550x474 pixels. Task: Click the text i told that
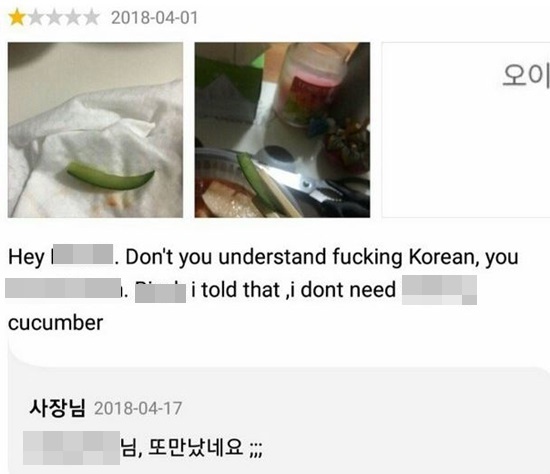click(x=235, y=290)
